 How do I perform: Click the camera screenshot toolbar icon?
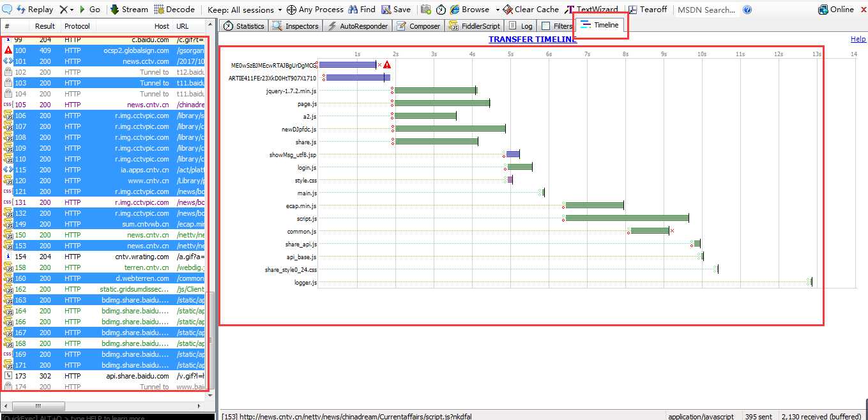pyautogui.click(x=426, y=10)
